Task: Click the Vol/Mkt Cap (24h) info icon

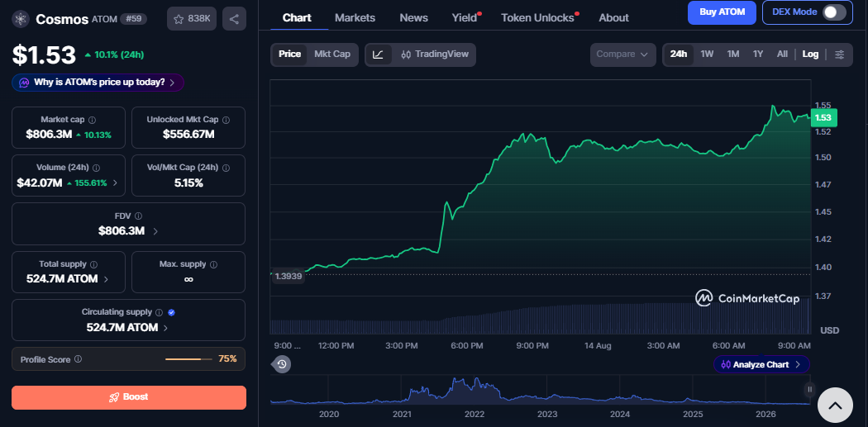Action: click(226, 168)
